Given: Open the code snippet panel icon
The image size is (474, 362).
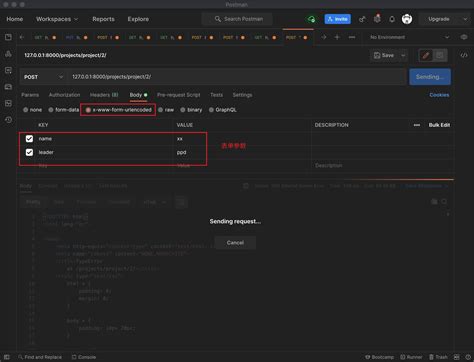Looking at the screenshot, I should (x=464, y=55).
